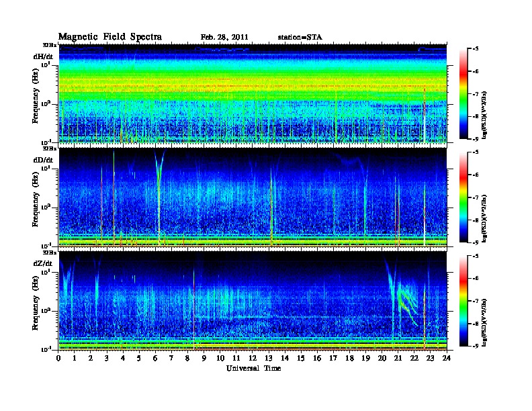The height and width of the screenshot is (411, 532).
Task: Click inside the dH/dt spectrogram plot
Action: (253, 93)
